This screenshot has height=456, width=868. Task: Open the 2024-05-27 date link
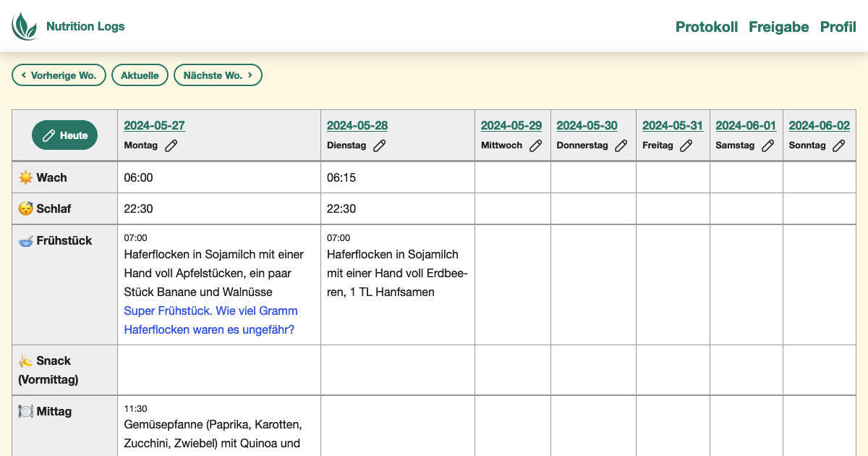[154, 125]
